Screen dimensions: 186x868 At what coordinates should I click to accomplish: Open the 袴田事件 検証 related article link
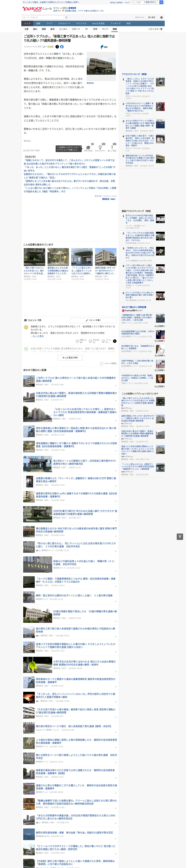click(70, 190)
